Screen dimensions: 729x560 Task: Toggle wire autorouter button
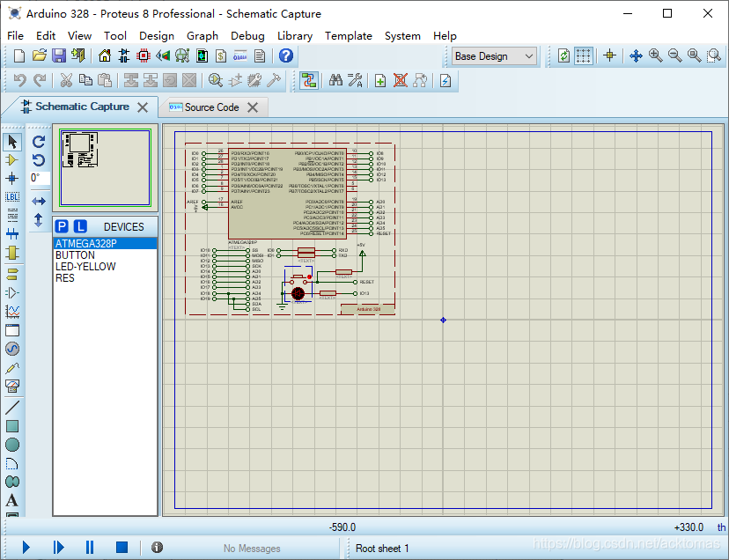[x=308, y=80]
